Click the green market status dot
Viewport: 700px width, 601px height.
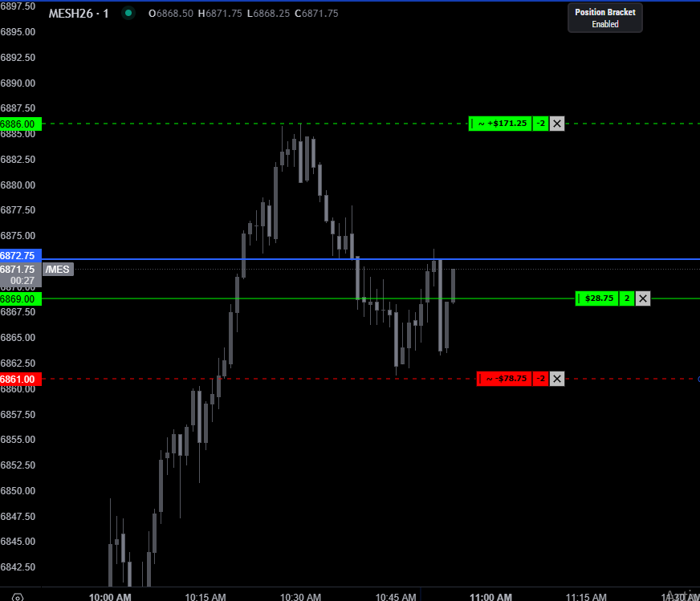click(x=128, y=13)
